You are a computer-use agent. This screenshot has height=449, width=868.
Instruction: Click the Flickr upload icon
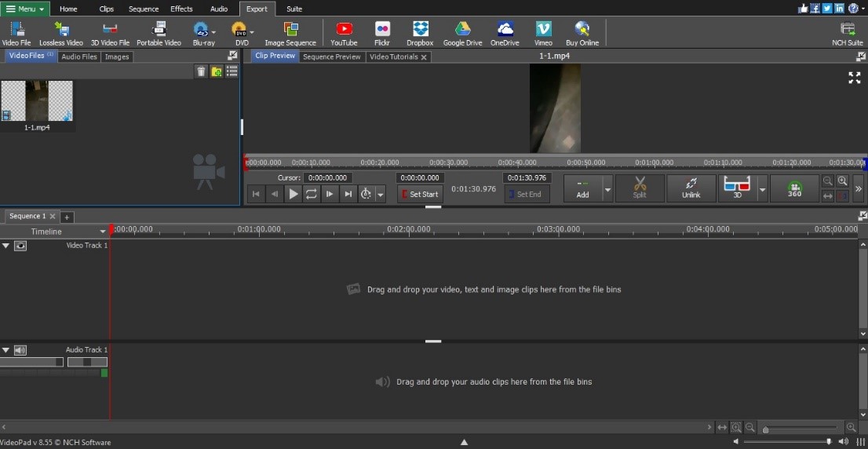(382, 34)
